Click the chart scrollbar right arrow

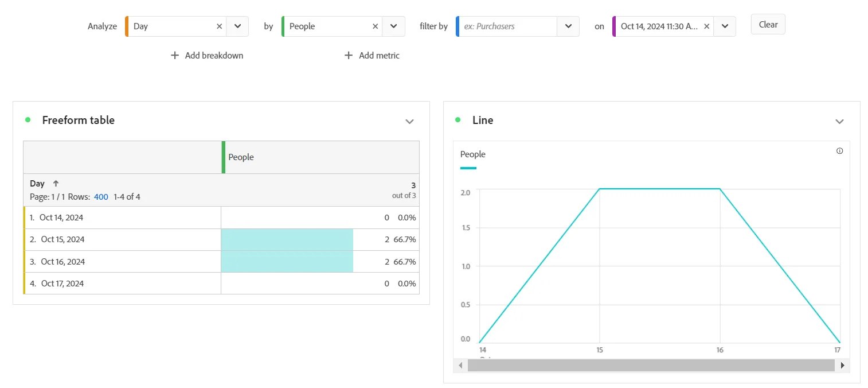tap(842, 365)
